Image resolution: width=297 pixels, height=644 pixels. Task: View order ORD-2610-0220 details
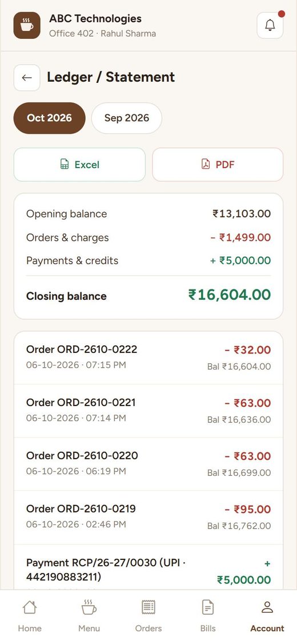148,464
